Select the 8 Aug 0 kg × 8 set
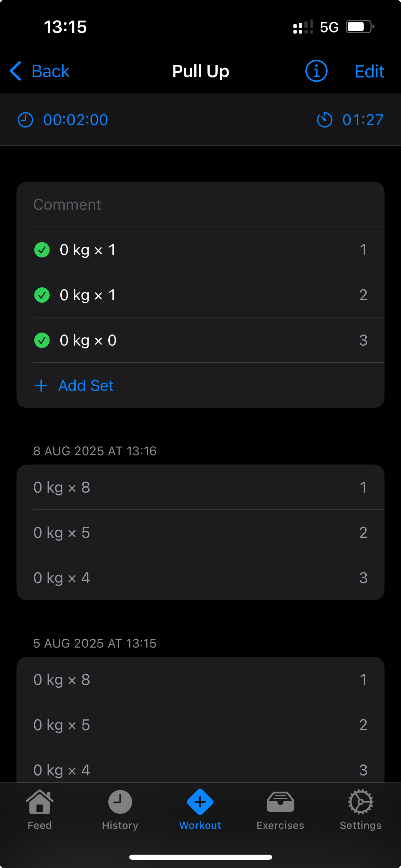Viewport: 401px width, 868px height. tap(200, 487)
